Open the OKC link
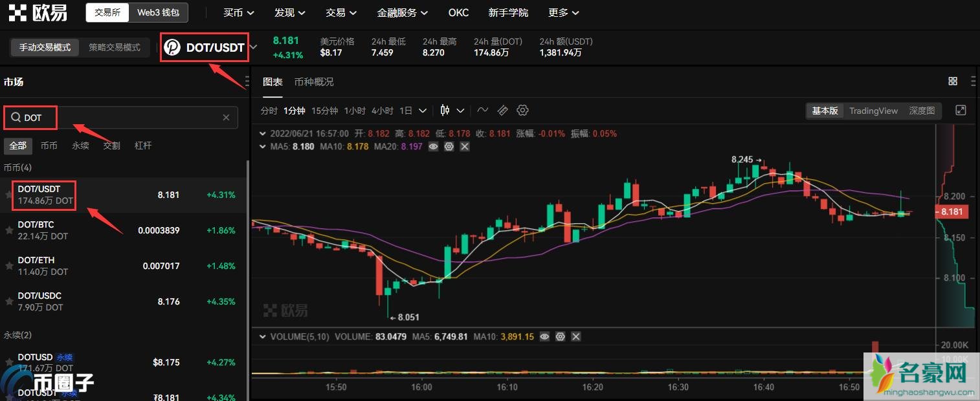The image size is (980, 401). click(458, 12)
